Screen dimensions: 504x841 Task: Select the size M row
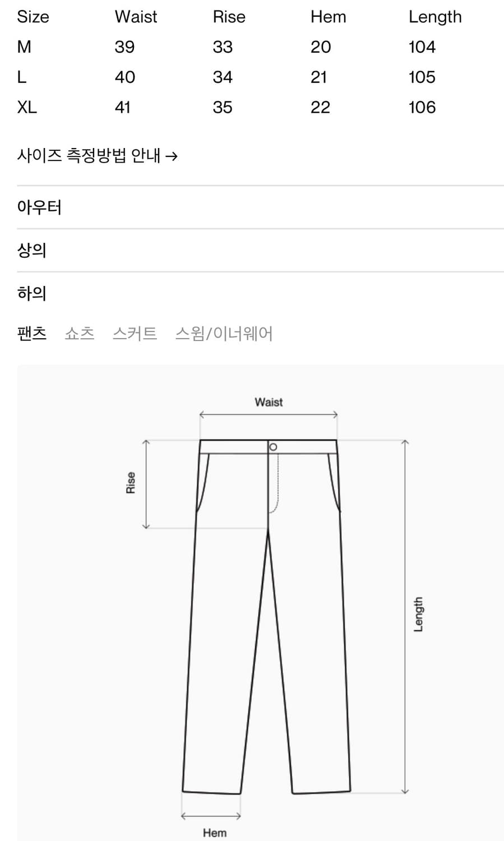tap(25, 47)
